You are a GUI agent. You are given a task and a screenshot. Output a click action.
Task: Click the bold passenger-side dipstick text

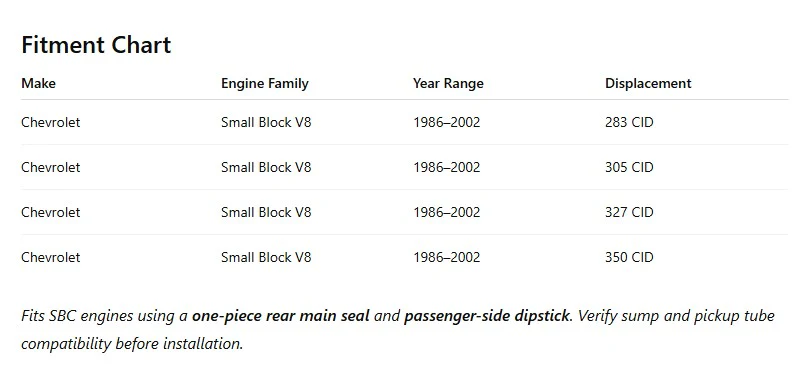(x=487, y=316)
